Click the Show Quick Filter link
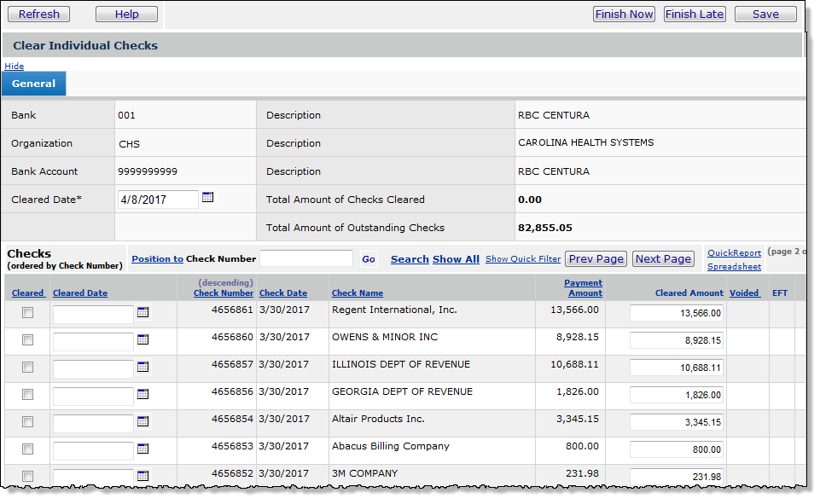The image size is (820, 504). [x=522, y=259]
